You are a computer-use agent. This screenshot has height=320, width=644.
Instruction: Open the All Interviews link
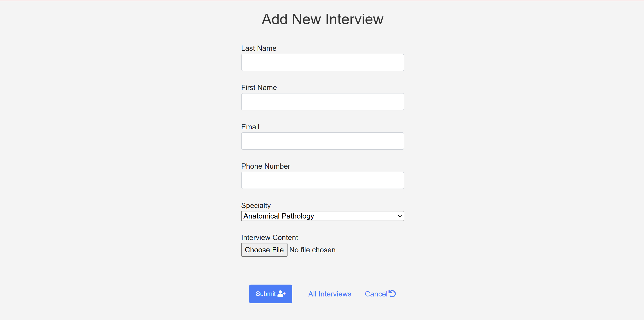[x=330, y=294]
